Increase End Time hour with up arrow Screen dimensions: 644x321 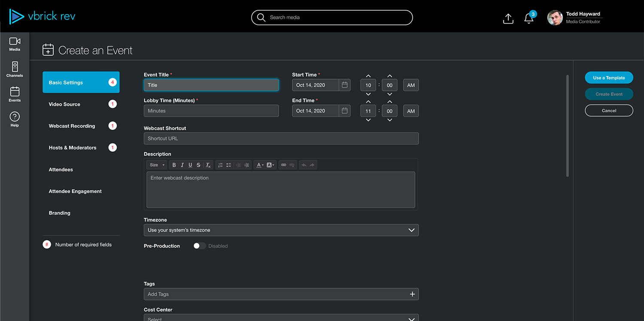[x=368, y=102]
